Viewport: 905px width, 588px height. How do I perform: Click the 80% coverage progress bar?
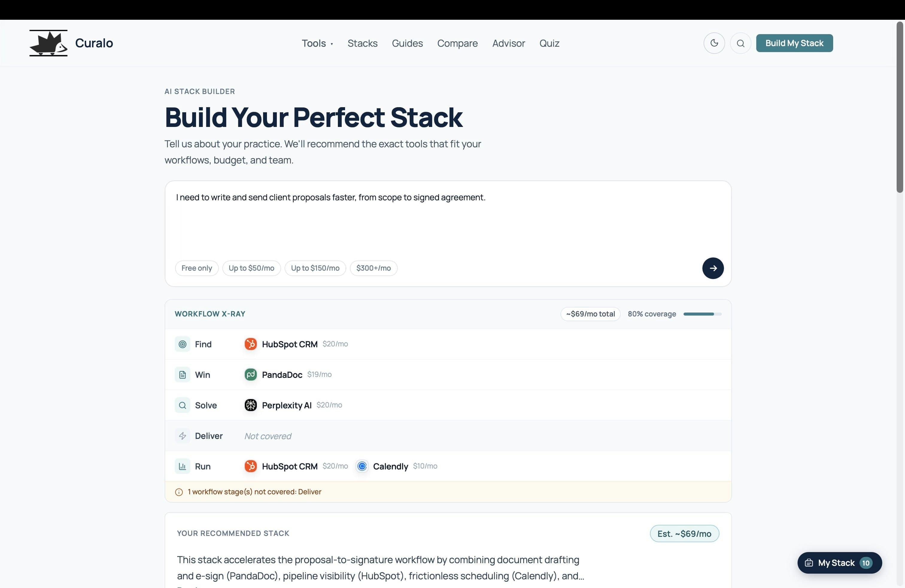[701, 314]
